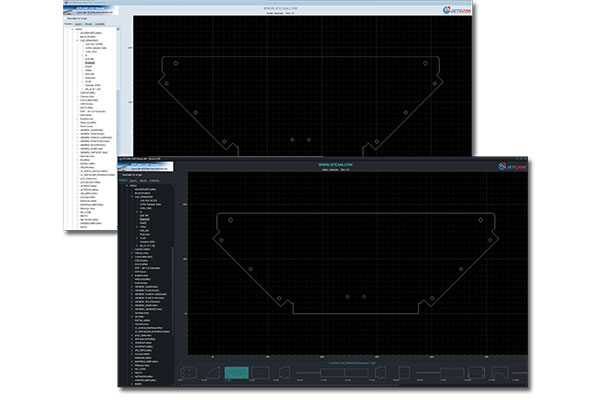Open the Layers tab in dark window
Screen dimensions: 600x400
(133, 180)
